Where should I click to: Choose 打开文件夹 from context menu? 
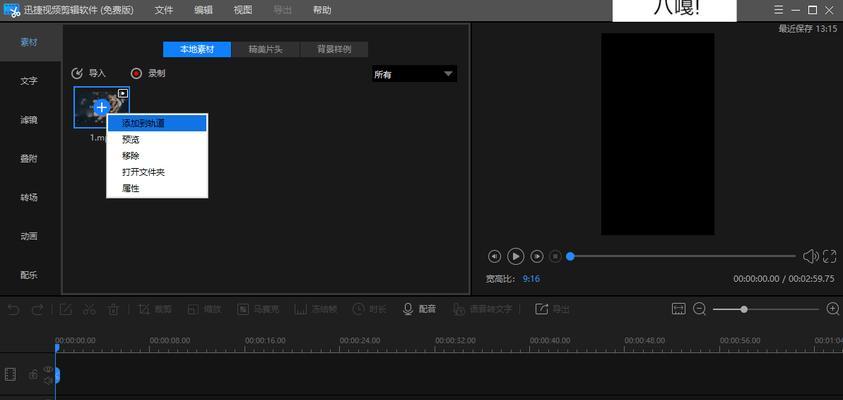click(157, 173)
